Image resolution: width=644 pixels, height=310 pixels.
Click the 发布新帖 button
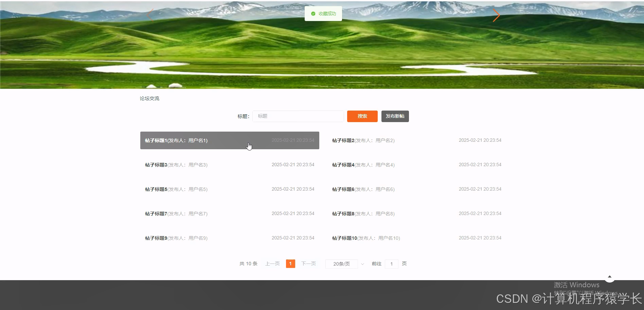pyautogui.click(x=395, y=116)
